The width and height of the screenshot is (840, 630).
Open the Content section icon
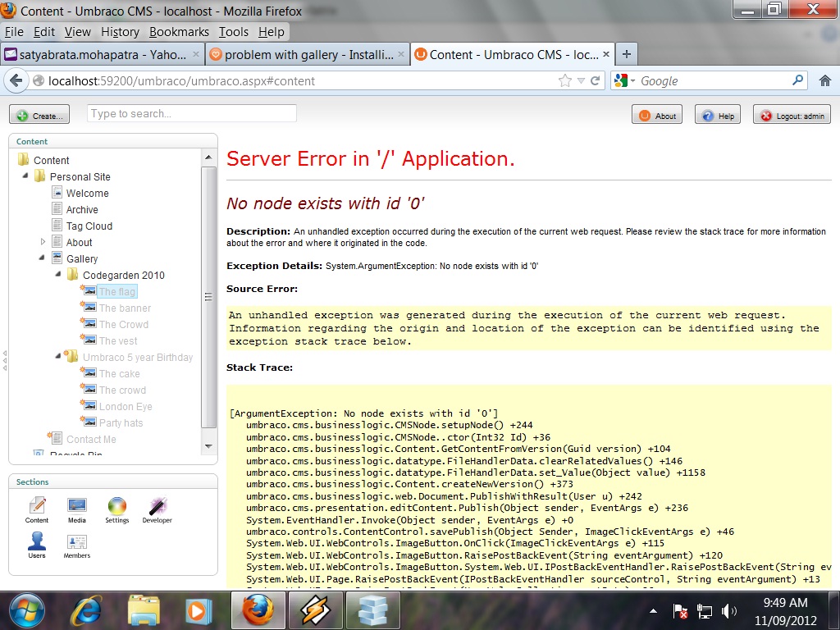tap(36, 510)
